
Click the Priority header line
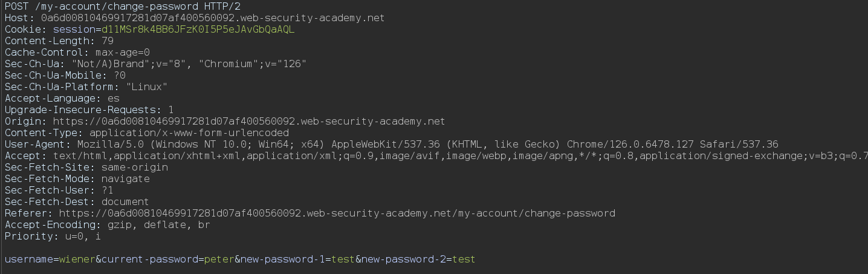point(53,236)
